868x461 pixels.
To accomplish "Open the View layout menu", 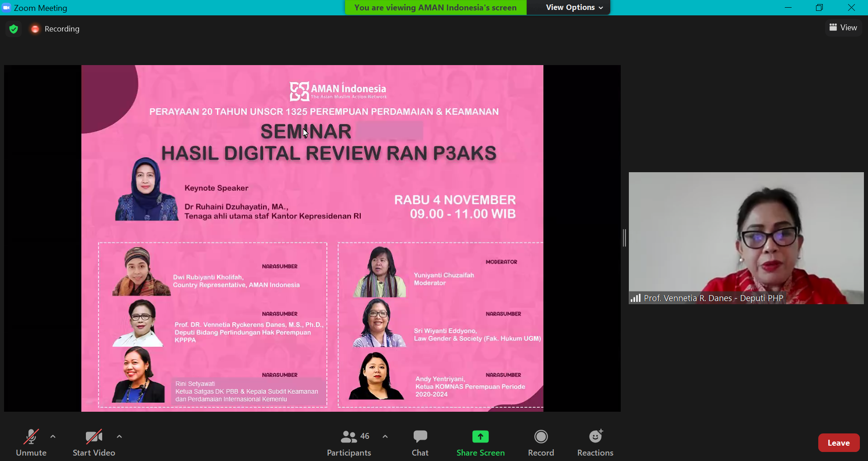I will [x=843, y=28].
